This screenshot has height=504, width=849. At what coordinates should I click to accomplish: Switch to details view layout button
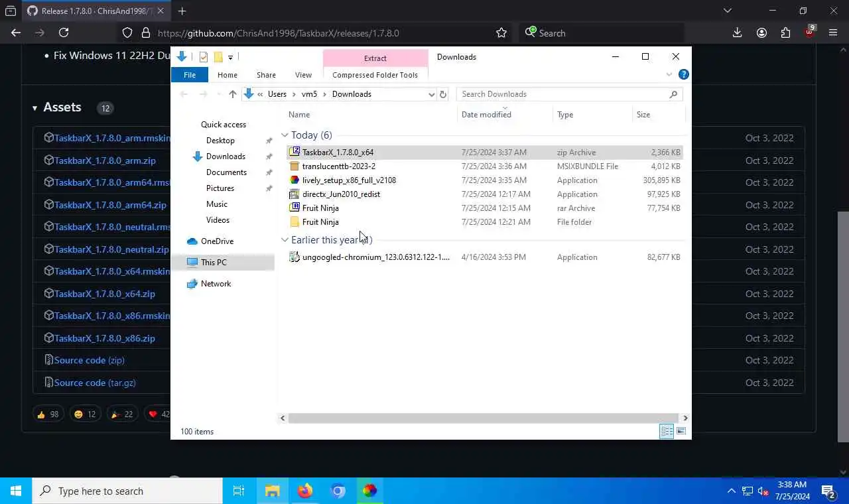[667, 432]
